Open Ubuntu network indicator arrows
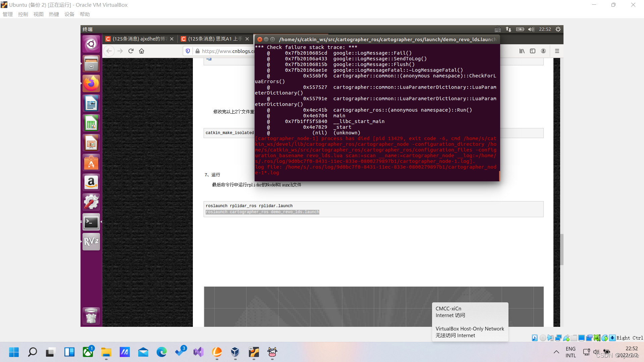The width and height of the screenshot is (644, 362). pos(508,29)
